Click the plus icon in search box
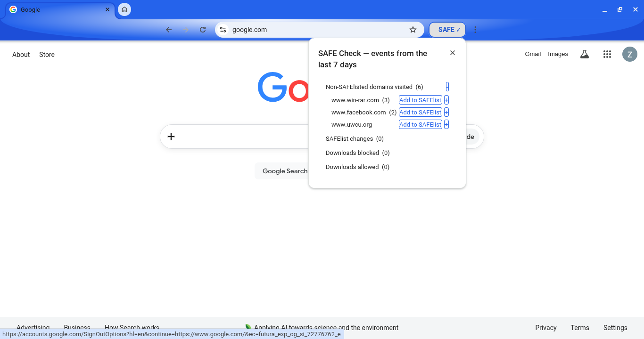 click(171, 137)
